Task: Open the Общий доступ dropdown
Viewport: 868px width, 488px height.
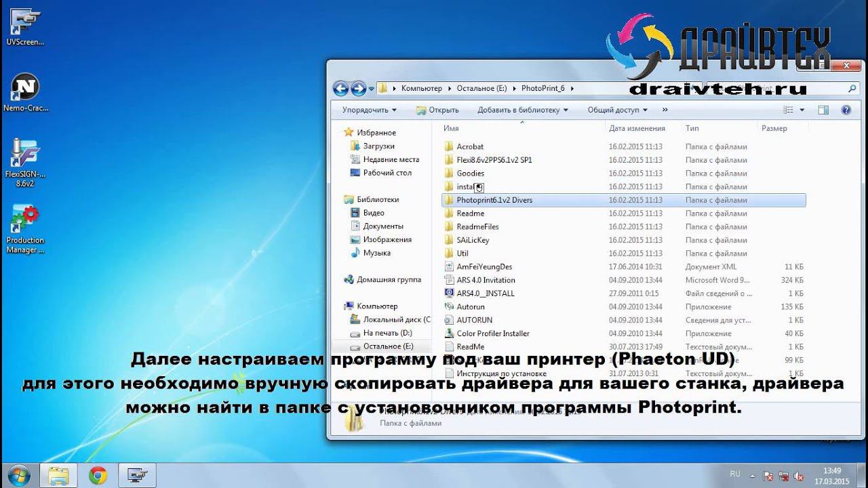Action: 617,110
